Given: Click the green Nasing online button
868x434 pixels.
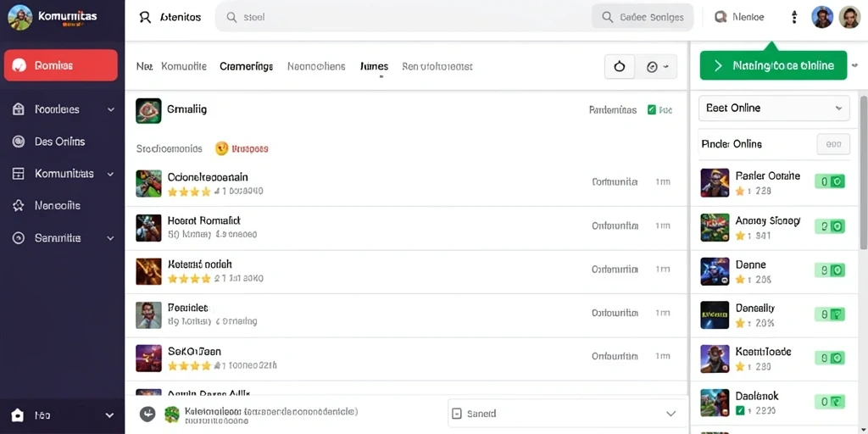Looking at the screenshot, I should (x=773, y=66).
